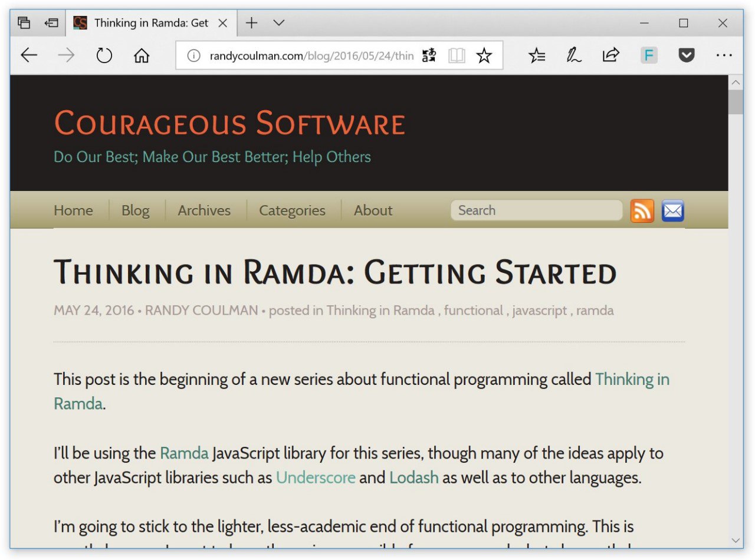
Task: Click the tab's CS favicon
Action: (x=80, y=23)
